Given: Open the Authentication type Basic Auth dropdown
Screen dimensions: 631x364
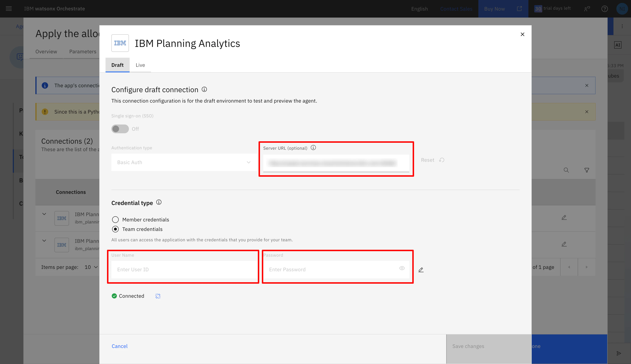Looking at the screenshot, I should [184, 162].
